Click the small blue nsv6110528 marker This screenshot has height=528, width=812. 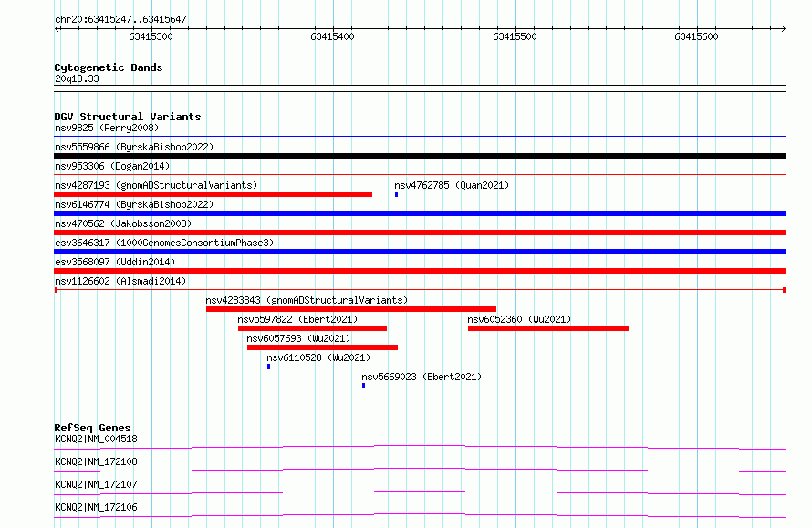click(x=269, y=367)
